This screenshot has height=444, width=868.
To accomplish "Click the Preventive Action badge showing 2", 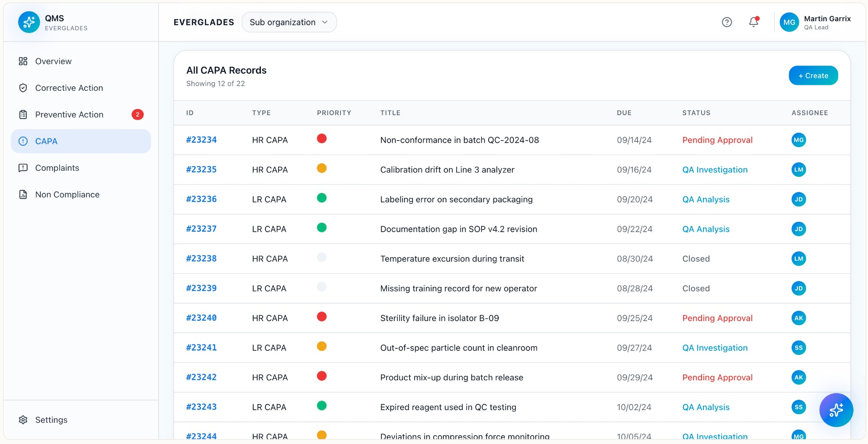I will coord(137,115).
